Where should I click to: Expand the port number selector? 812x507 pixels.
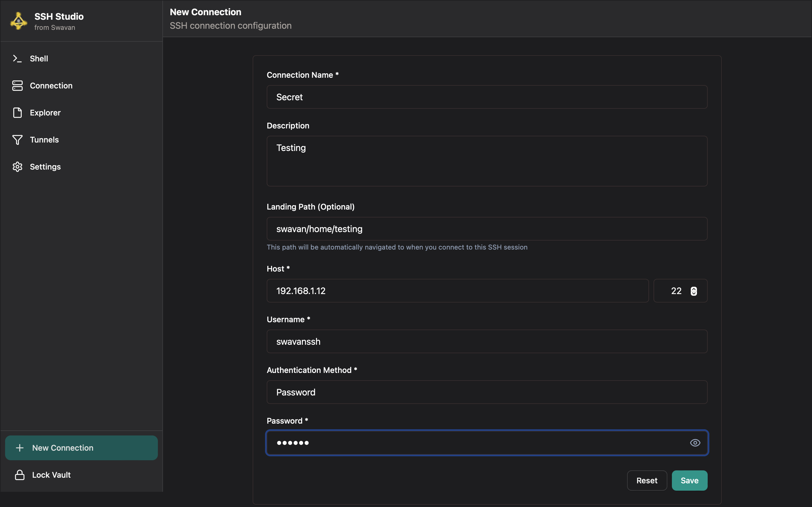[x=694, y=291]
